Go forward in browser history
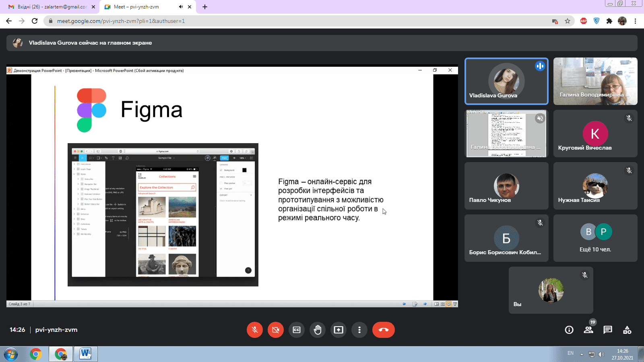The height and width of the screenshot is (362, 644). coord(22,21)
